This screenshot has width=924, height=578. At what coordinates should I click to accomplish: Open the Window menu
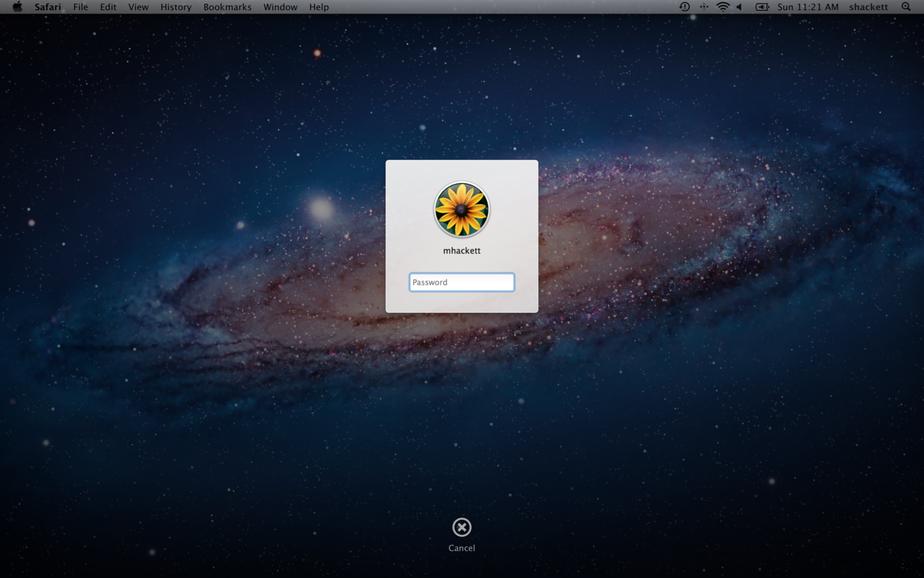point(280,7)
